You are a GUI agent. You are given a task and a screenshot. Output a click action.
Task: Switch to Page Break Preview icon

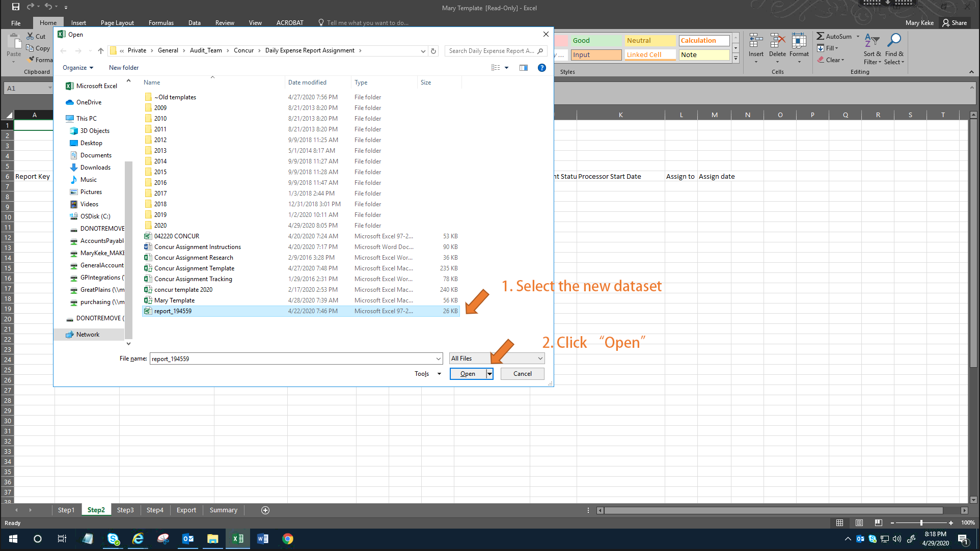878,523
